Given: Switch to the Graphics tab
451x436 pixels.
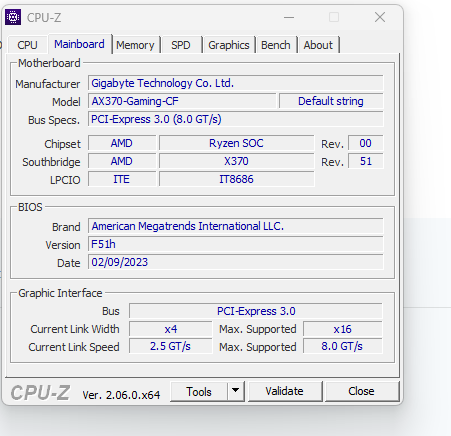Looking at the screenshot, I should [x=229, y=45].
